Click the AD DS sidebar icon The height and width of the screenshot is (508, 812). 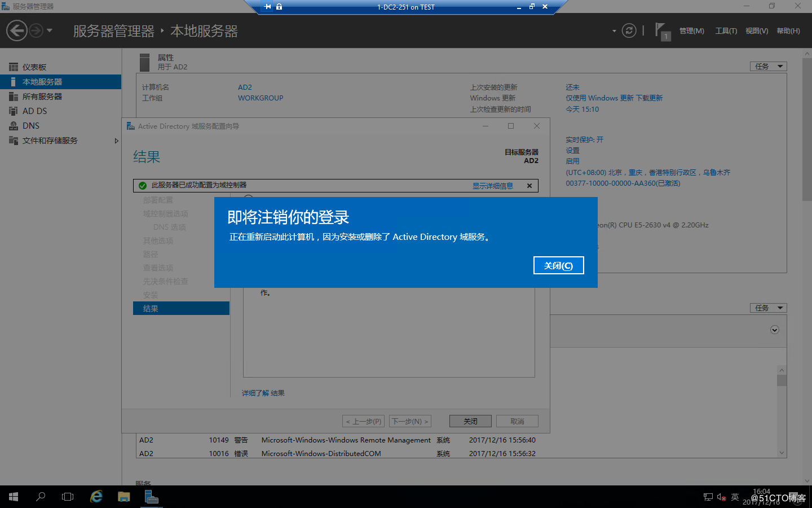point(14,111)
